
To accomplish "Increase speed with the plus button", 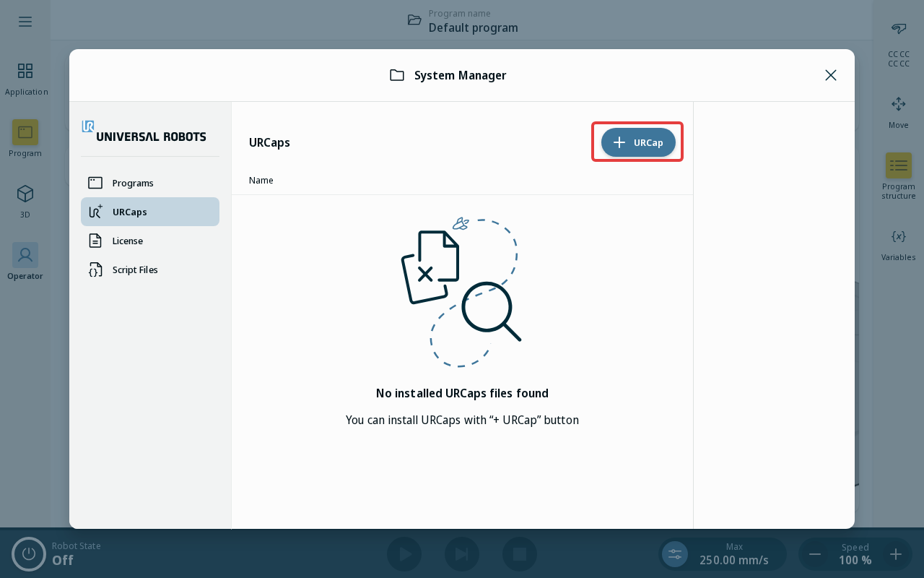I will (896, 554).
